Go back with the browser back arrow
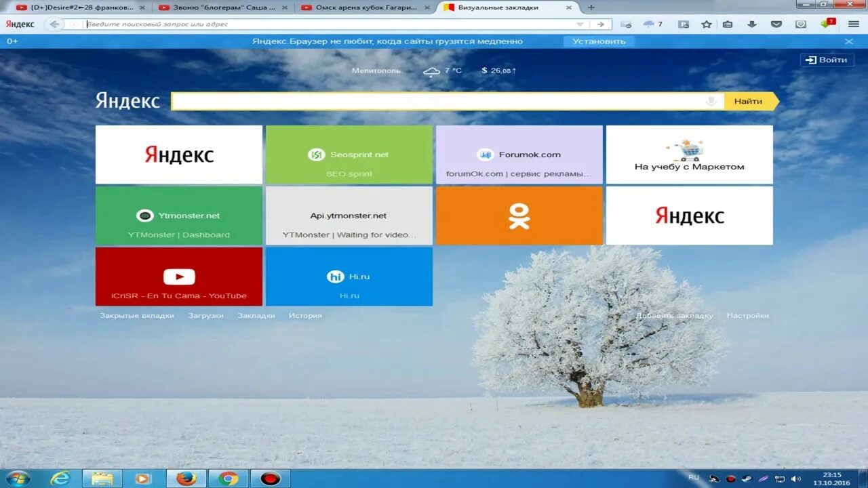Image resolution: width=868 pixels, height=488 pixels. (x=54, y=24)
